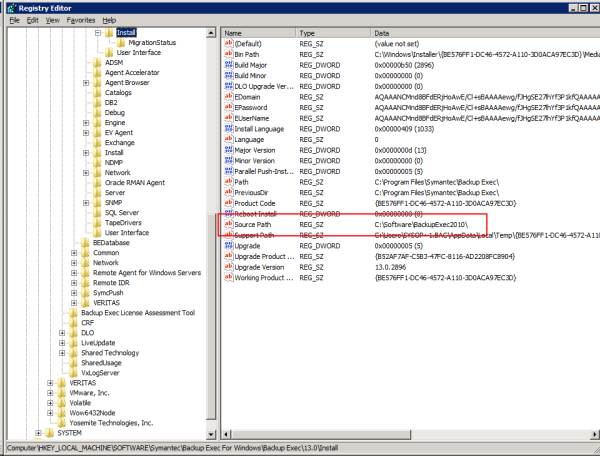Click the DWORD icon of Minor Version
Screen dimensions: 600x456
pyautogui.click(x=228, y=161)
